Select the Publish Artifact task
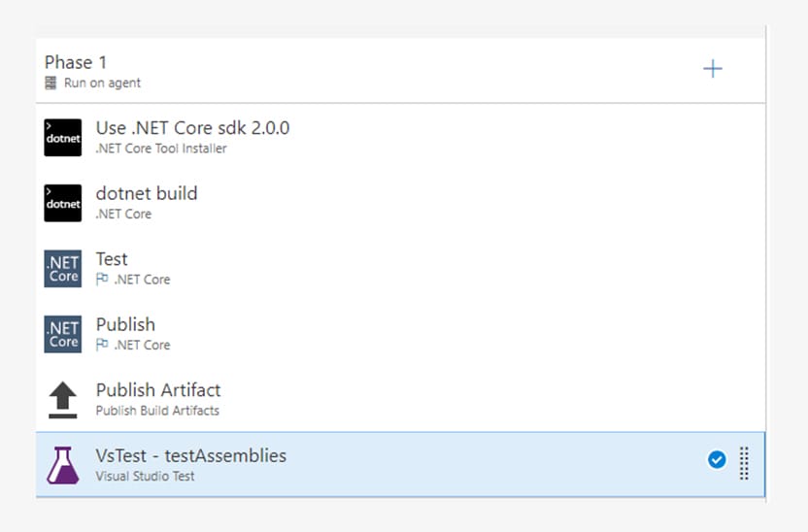 pos(400,400)
